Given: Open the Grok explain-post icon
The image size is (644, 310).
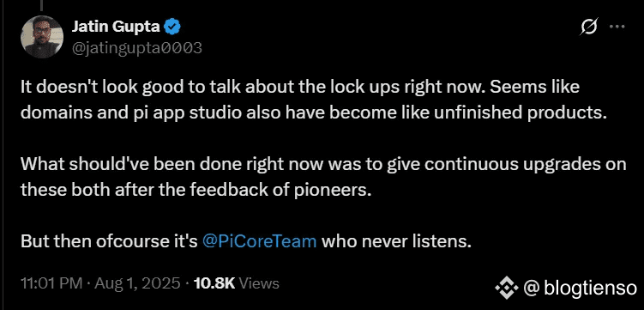Looking at the screenshot, I should [x=588, y=27].
